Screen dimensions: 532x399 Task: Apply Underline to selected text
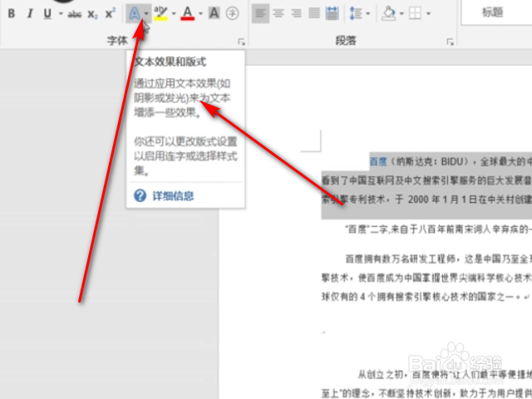click(47, 13)
